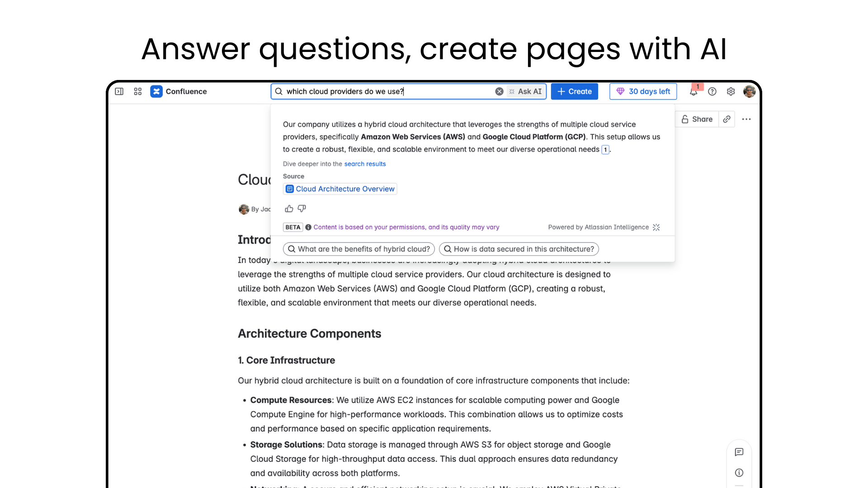Open the notifications bell
Image resolution: width=868 pixels, height=488 pixels.
point(693,92)
